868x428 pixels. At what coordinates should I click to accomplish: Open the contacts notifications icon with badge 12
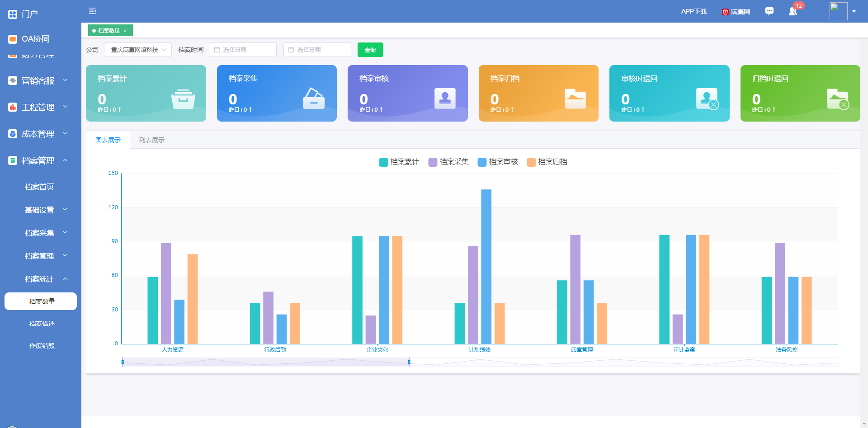point(793,11)
